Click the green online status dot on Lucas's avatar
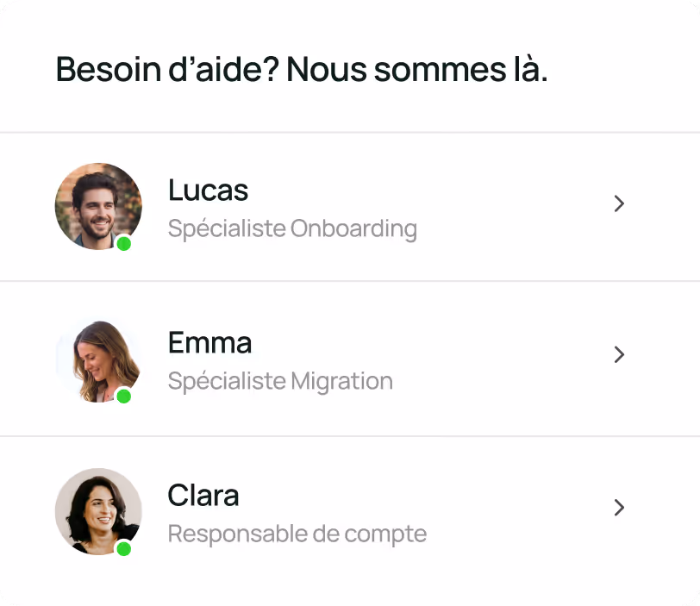The height and width of the screenshot is (606, 700). pyautogui.click(x=123, y=245)
